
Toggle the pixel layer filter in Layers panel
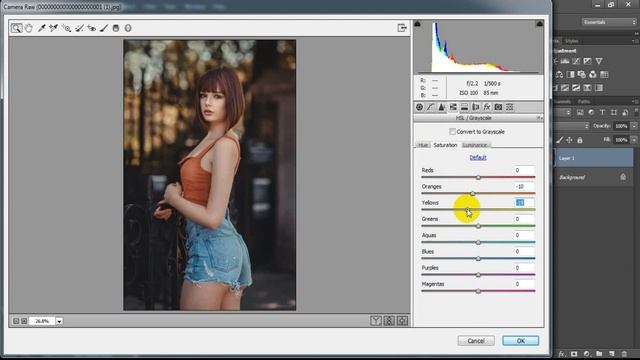[x=580, y=112]
